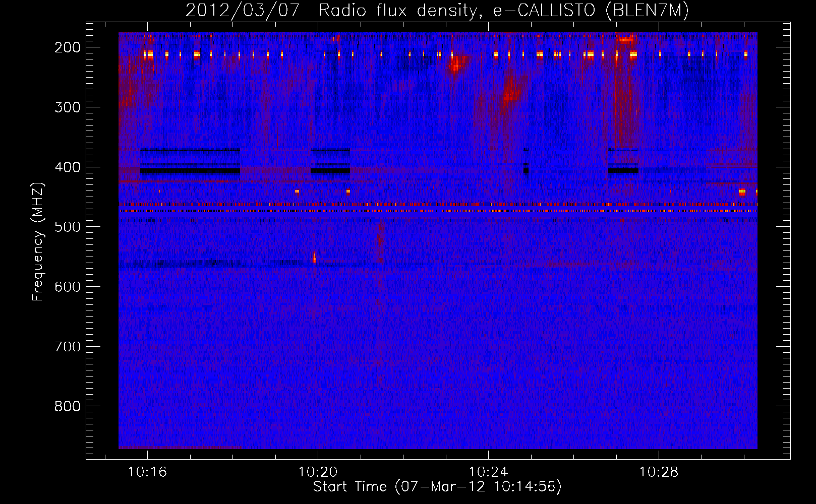Click the 10:16 time tick label
816x504 pixels.
tap(147, 472)
